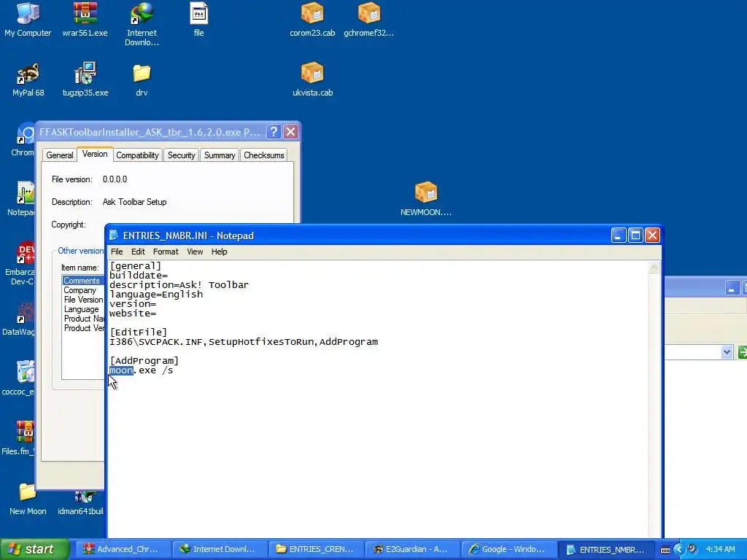Click the search-like system tray icon
This screenshot has height=560, width=747.
tap(692, 549)
